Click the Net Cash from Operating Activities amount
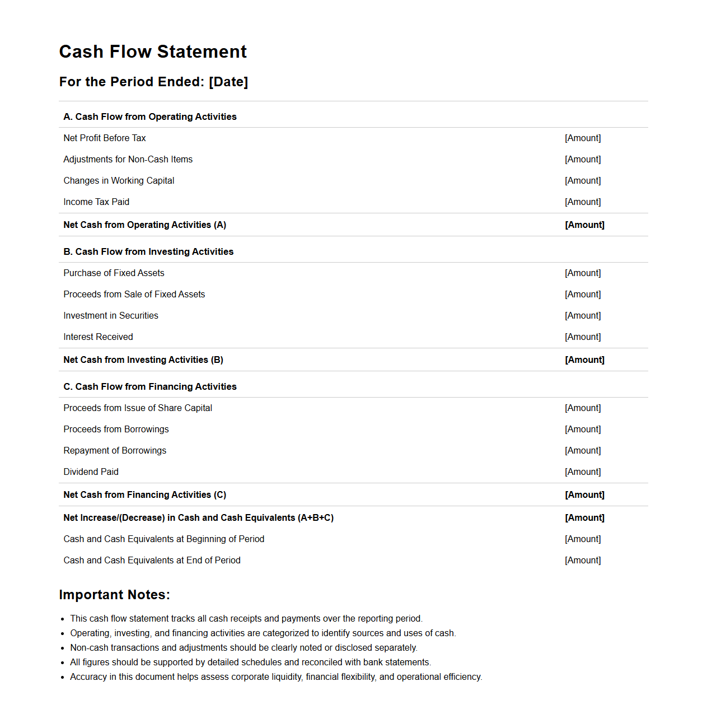Screen dimensions: 707x728 point(584,225)
